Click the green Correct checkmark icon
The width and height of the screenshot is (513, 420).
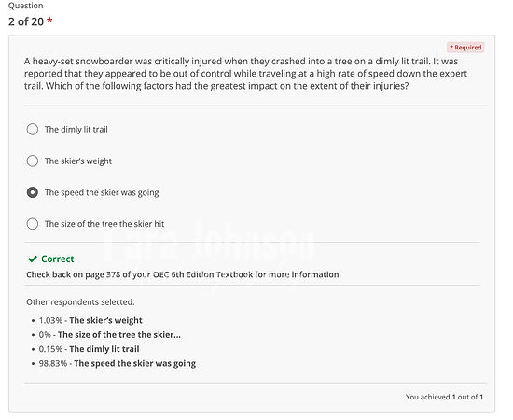tap(33, 259)
